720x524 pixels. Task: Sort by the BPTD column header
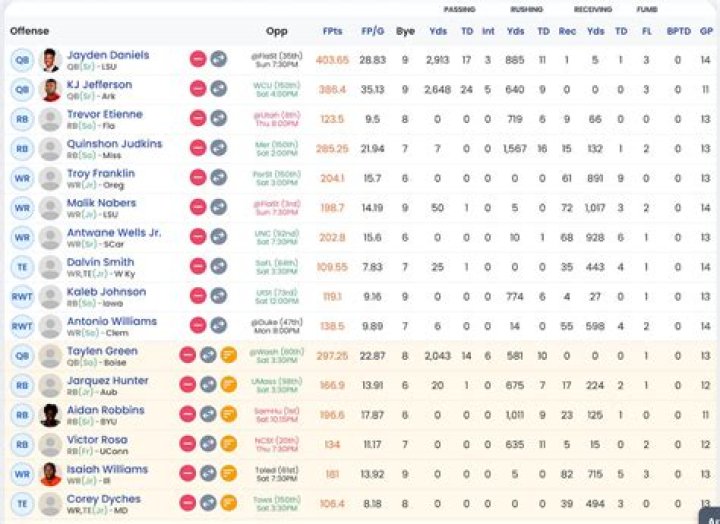click(678, 31)
